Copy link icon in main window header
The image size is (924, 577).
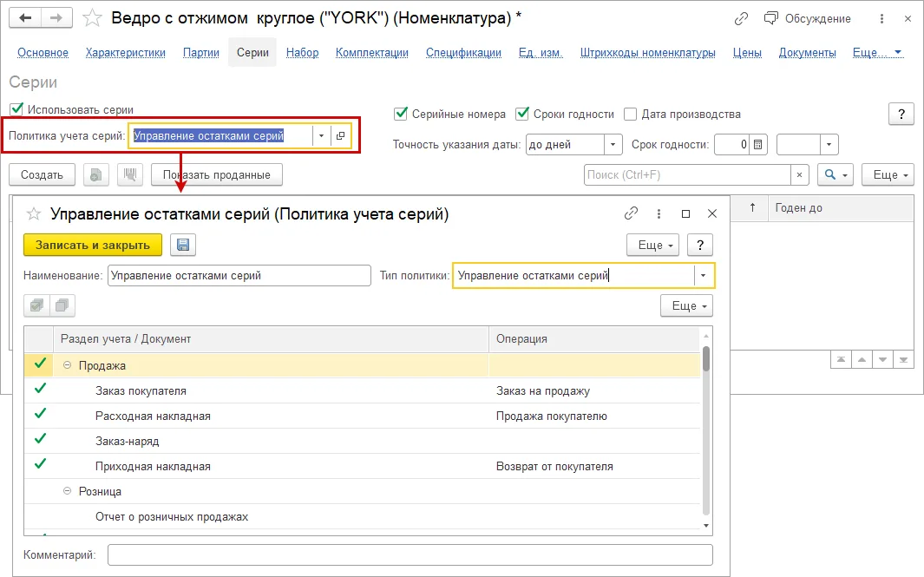pyautogui.click(x=741, y=19)
